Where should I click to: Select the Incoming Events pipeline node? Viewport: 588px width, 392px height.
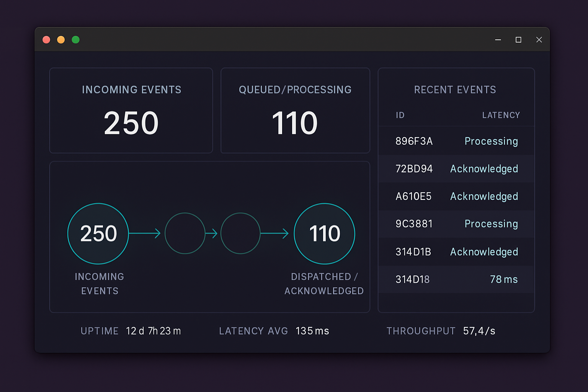pyautogui.click(x=98, y=234)
